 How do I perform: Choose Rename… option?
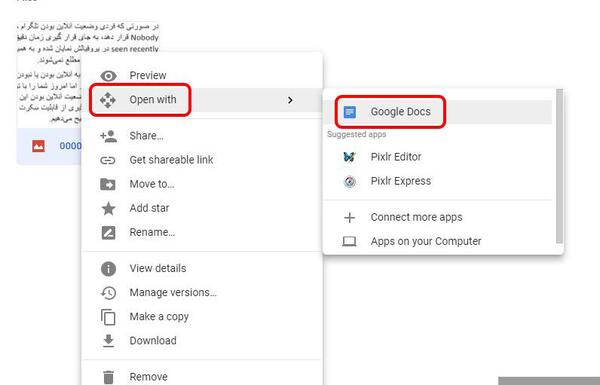click(x=202, y=232)
